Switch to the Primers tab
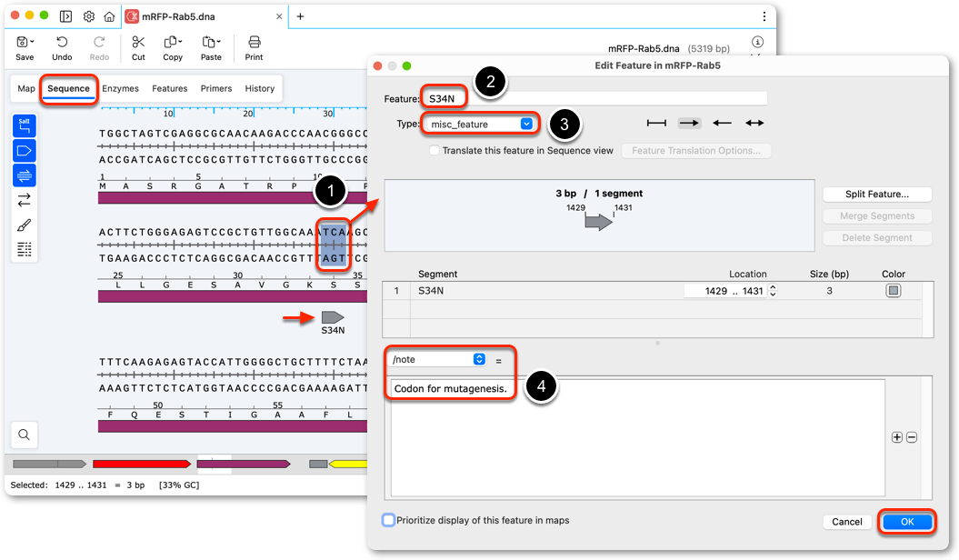959x560 pixels. tap(216, 89)
